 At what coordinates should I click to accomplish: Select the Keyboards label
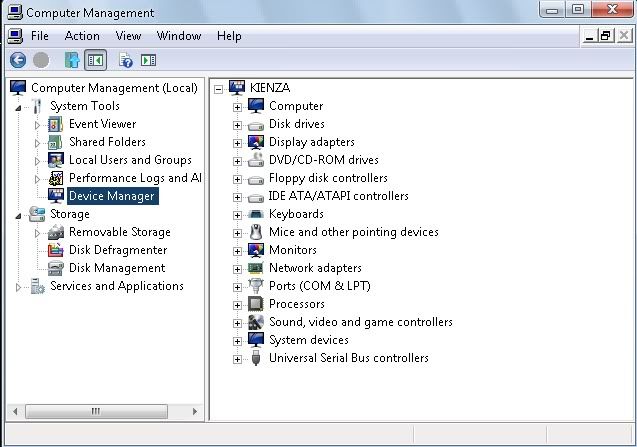[296, 214]
